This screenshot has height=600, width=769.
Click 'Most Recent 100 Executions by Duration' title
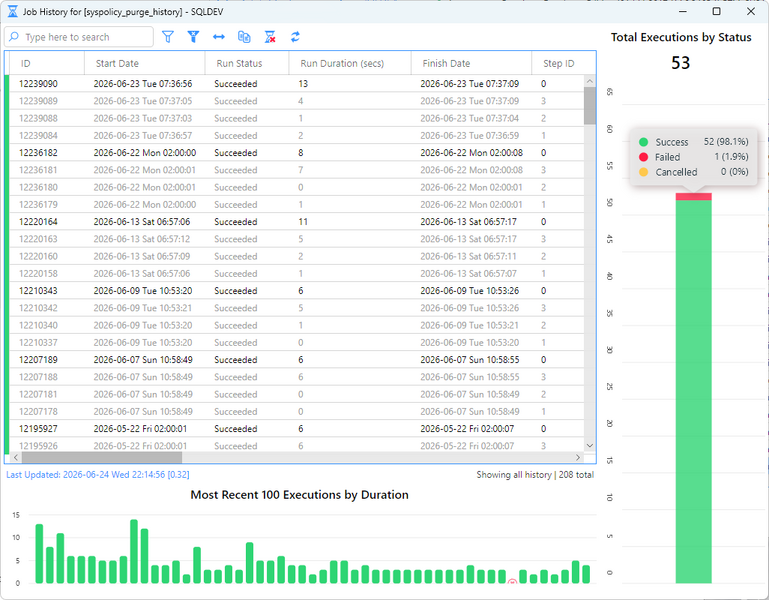tap(299, 495)
